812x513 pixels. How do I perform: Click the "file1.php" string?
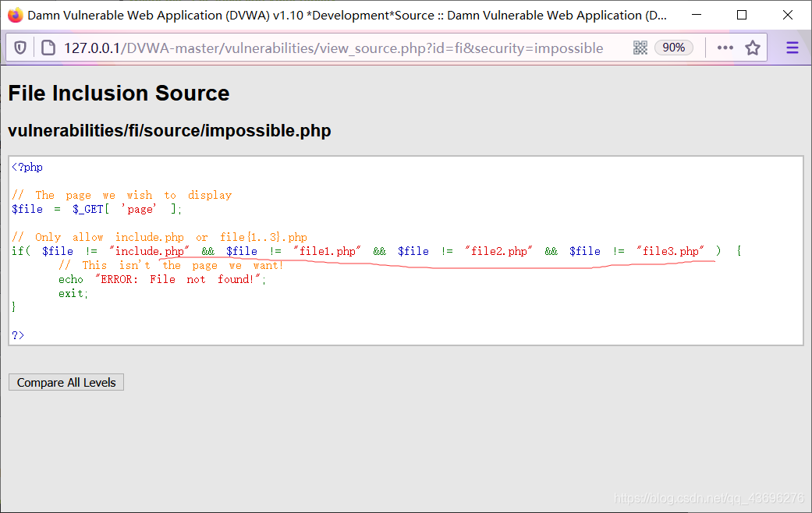pos(328,251)
